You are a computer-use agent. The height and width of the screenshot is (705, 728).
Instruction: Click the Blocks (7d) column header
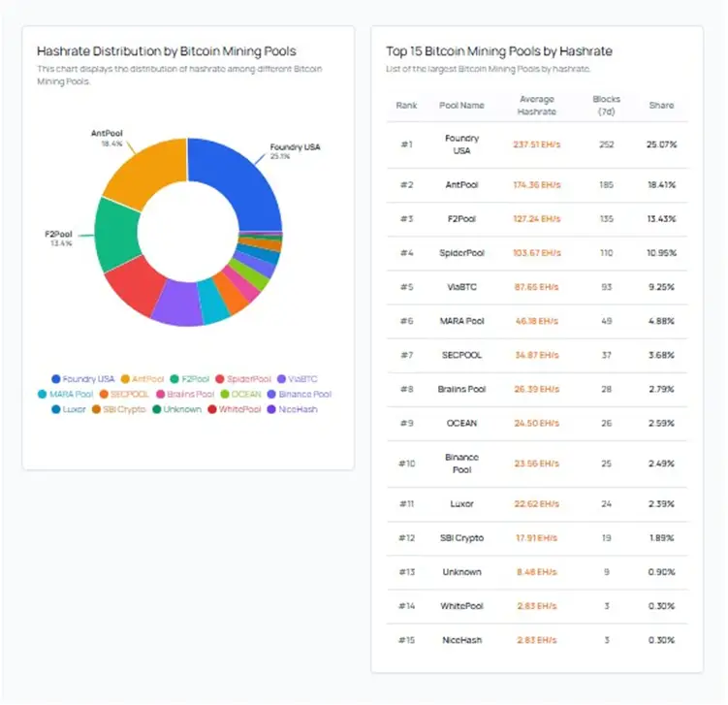(x=607, y=106)
